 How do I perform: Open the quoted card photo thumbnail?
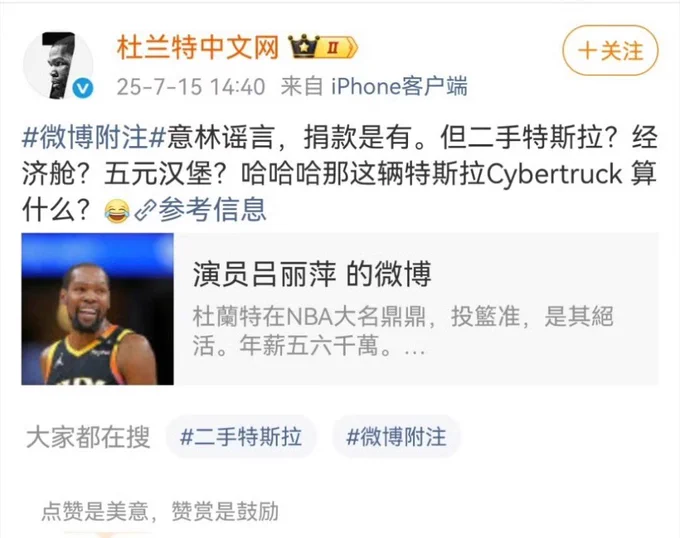tap(98, 309)
